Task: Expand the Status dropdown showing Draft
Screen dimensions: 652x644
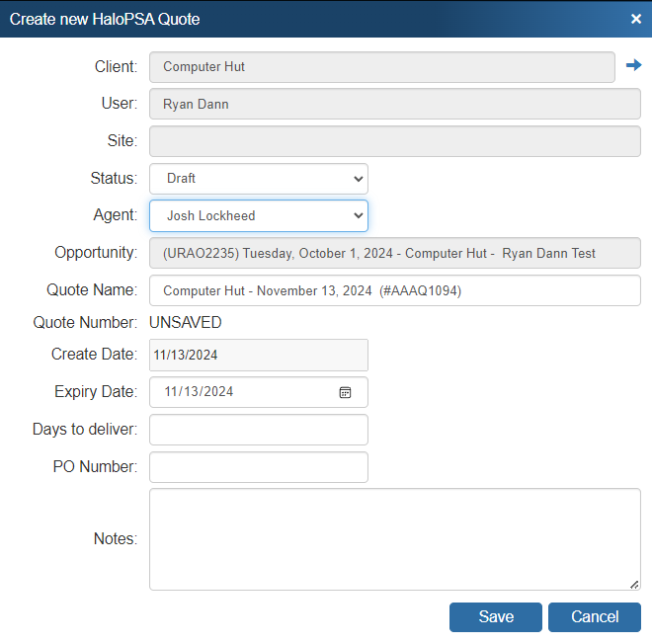Action: click(259, 179)
